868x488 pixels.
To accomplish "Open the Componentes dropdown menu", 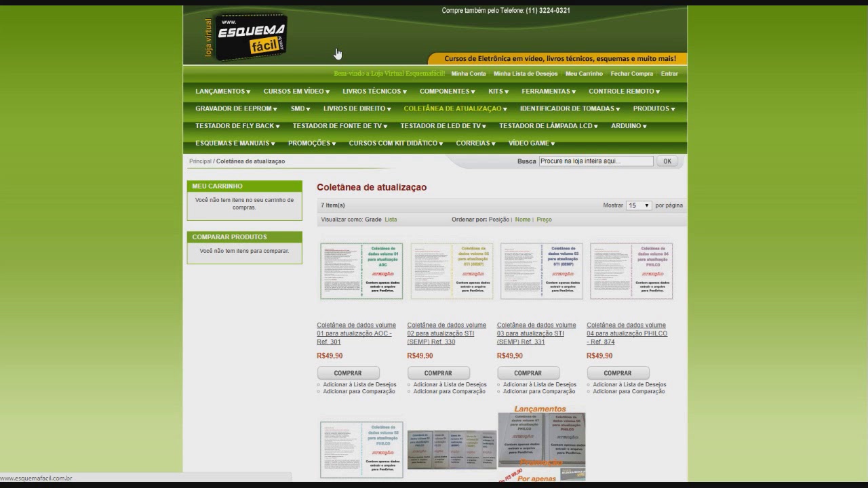I will tap(447, 91).
